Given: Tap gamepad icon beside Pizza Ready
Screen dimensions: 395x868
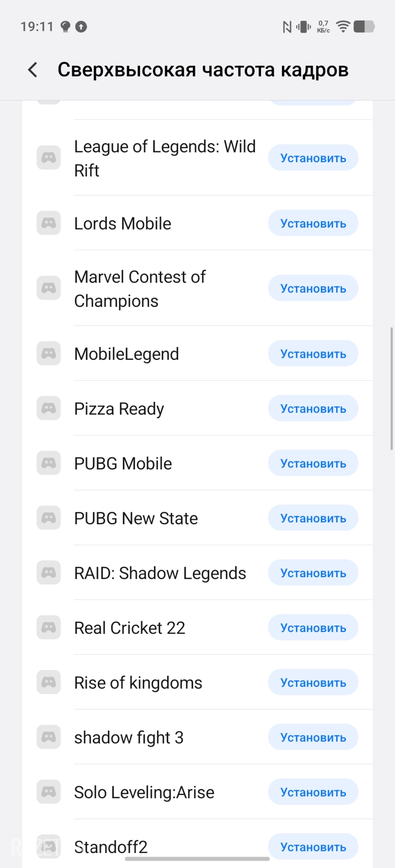Looking at the screenshot, I should click(x=49, y=408).
